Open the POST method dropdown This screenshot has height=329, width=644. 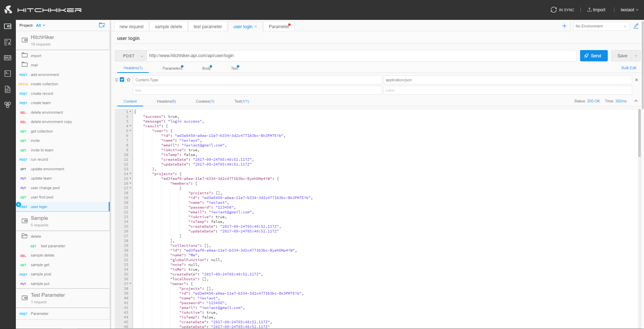[131, 56]
